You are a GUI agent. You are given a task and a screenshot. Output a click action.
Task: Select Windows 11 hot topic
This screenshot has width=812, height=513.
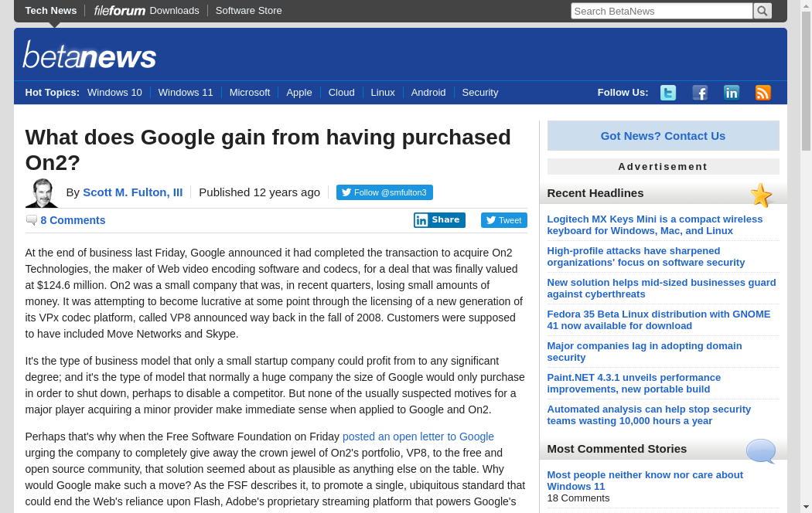[186, 93]
